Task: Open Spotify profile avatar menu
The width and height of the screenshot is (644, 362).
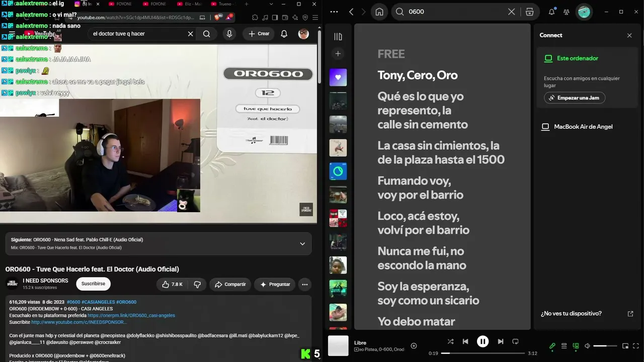Action: 584,12
